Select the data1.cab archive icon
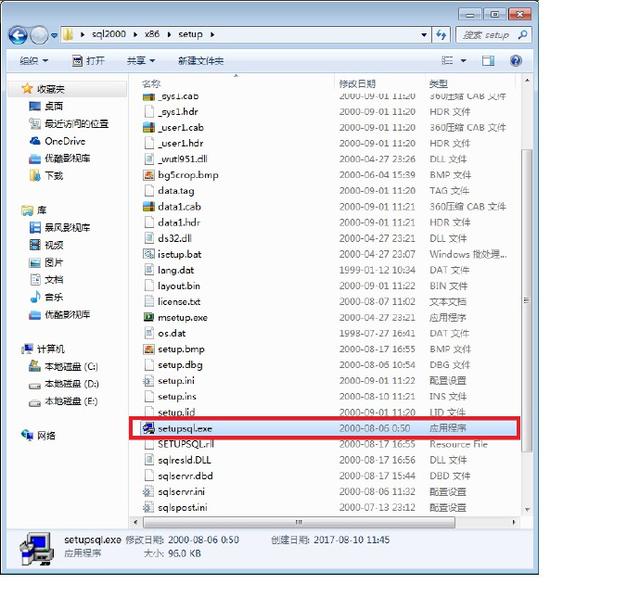Image resolution: width=640 pixels, height=597 pixels. click(149, 206)
